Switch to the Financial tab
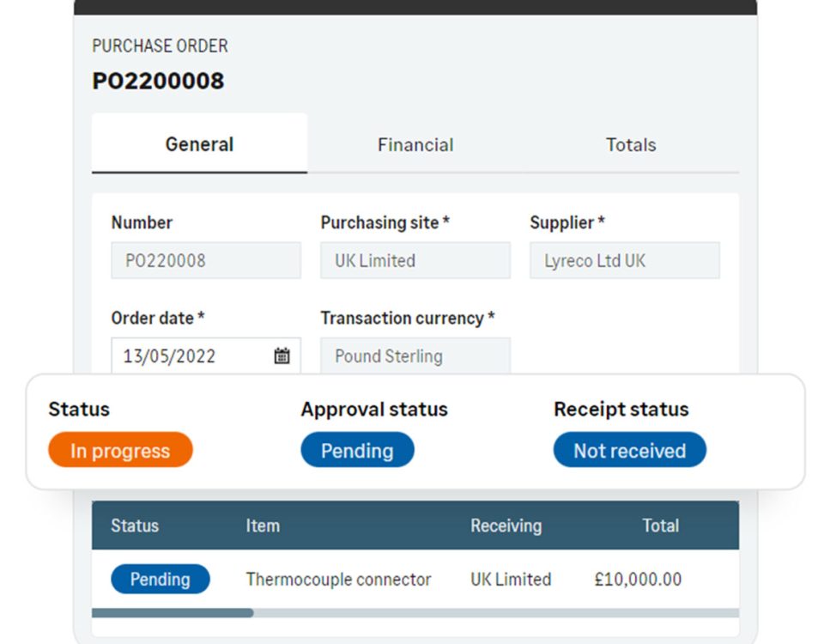 [415, 144]
